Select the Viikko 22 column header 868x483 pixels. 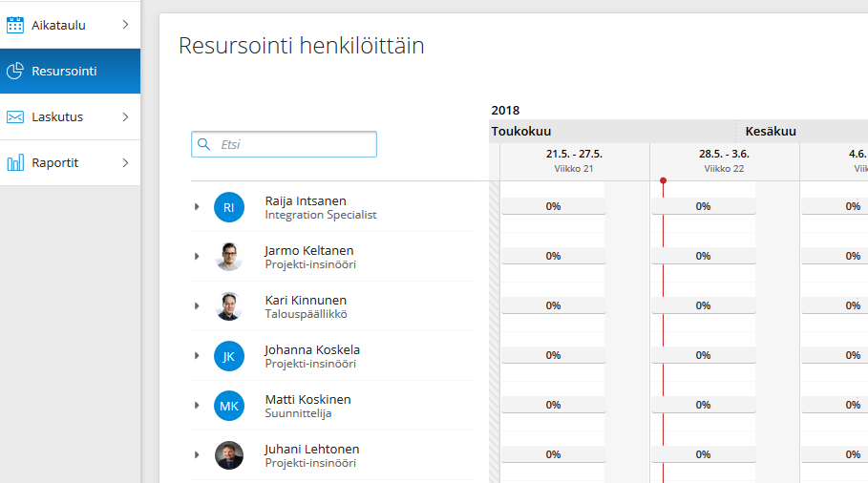724,161
